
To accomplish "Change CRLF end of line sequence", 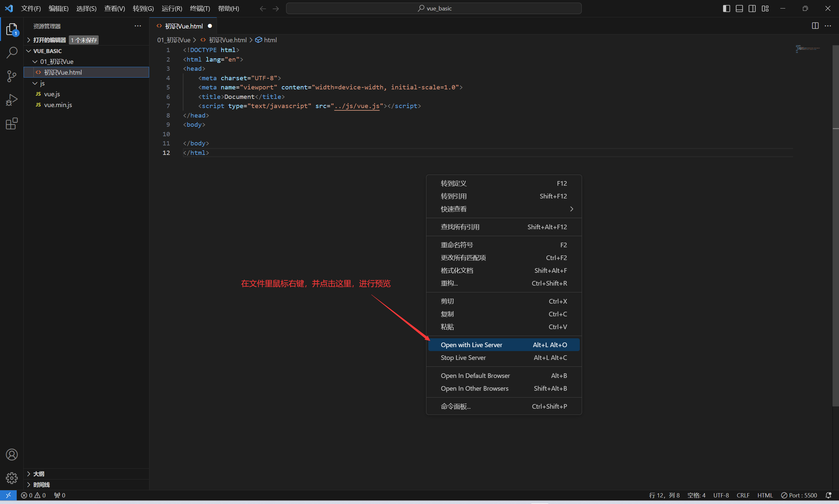I will point(743,495).
